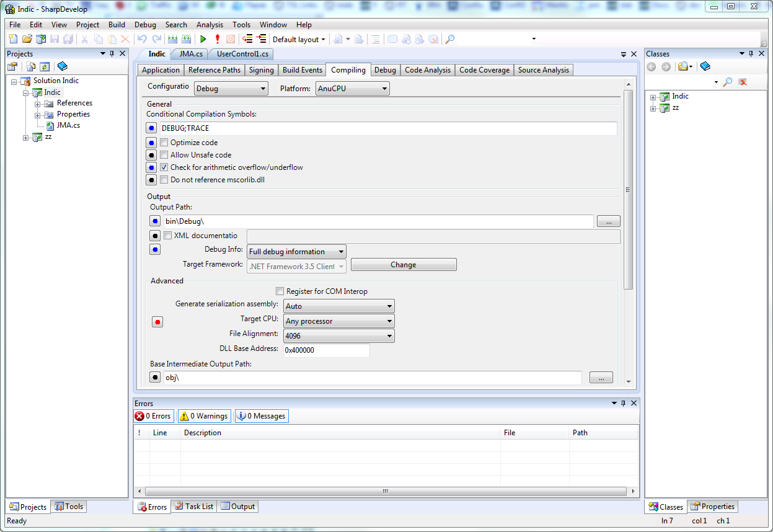Click the New File toolbar icon
The image size is (773, 532).
tap(13, 39)
